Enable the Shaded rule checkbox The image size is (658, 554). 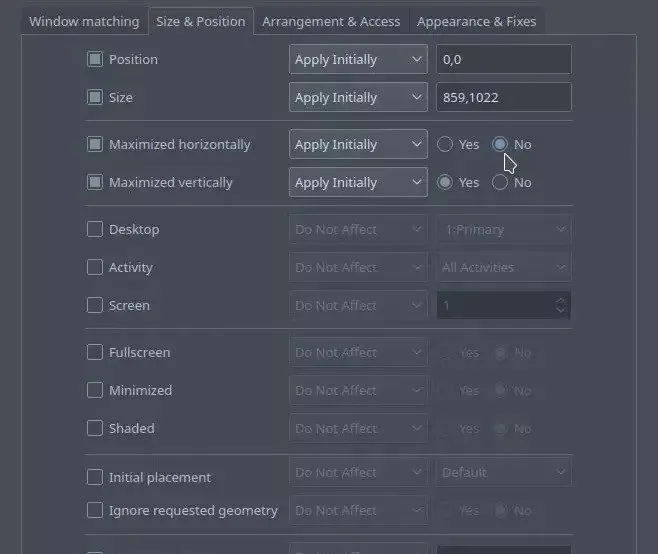[x=95, y=429]
